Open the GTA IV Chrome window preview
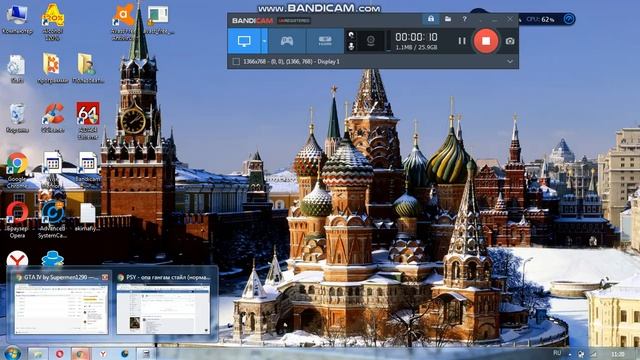Image resolution: width=640 pixels, height=360 pixels. tap(61, 305)
